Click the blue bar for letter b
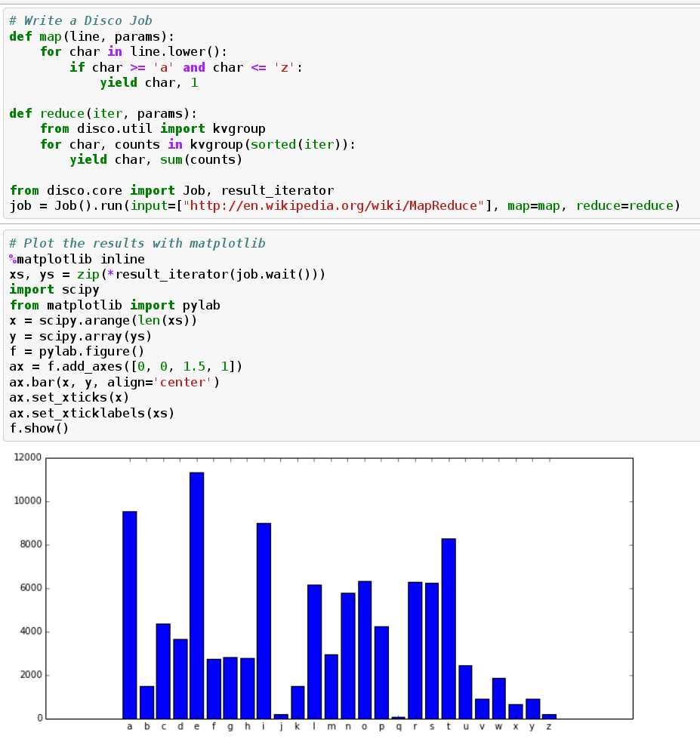This screenshot has height=739, width=700. pos(146,702)
